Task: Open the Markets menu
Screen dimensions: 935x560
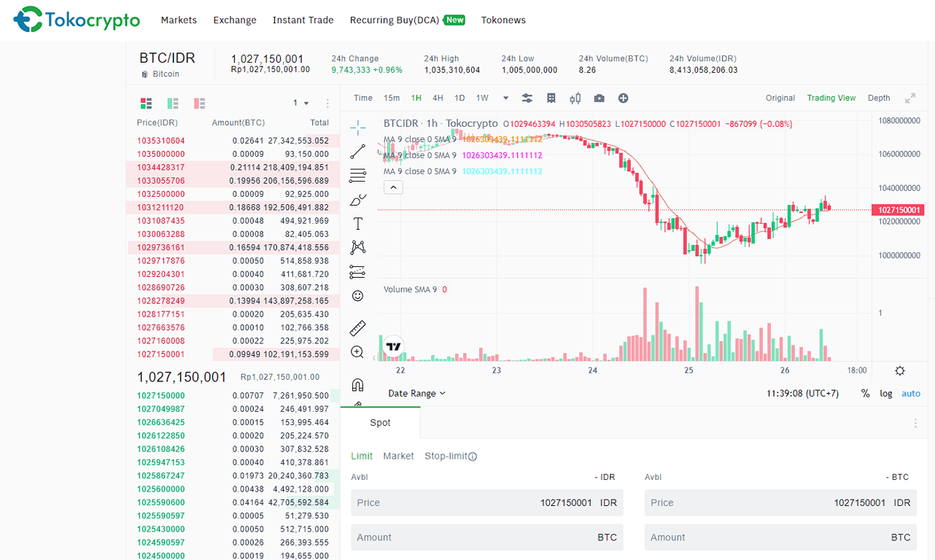Action: point(179,20)
